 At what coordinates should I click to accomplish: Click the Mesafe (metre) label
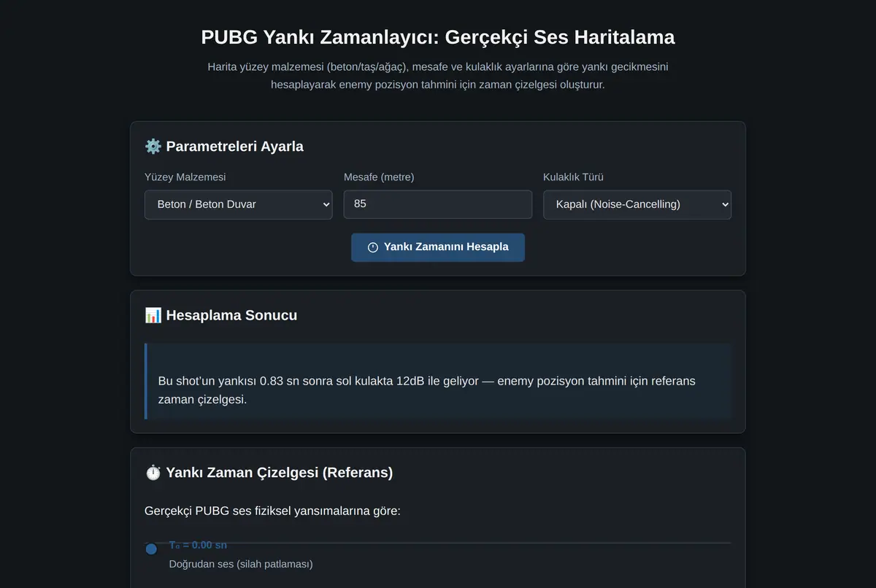tap(379, 177)
